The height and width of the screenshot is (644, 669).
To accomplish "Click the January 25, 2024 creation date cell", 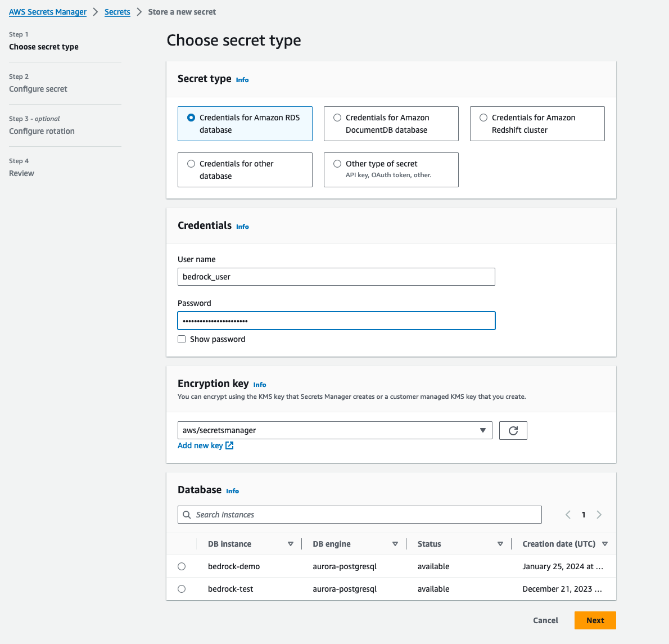I will coord(563,566).
